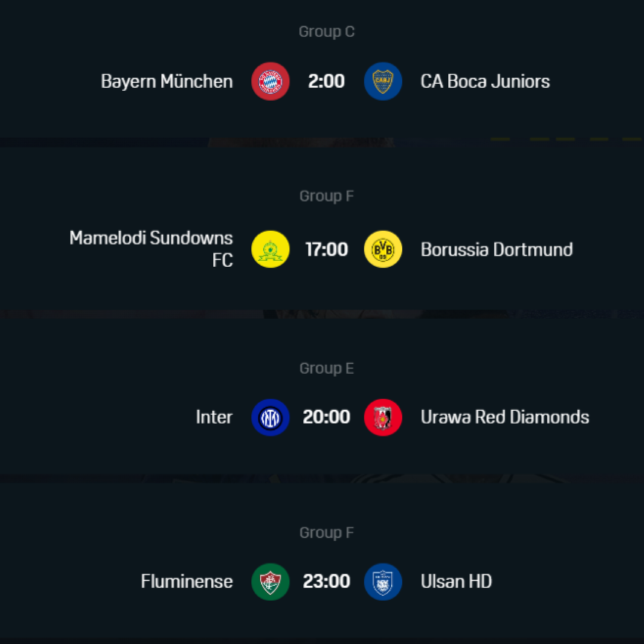644x644 pixels.
Task: Click the Group E heading
Action: click(x=326, y=368)
